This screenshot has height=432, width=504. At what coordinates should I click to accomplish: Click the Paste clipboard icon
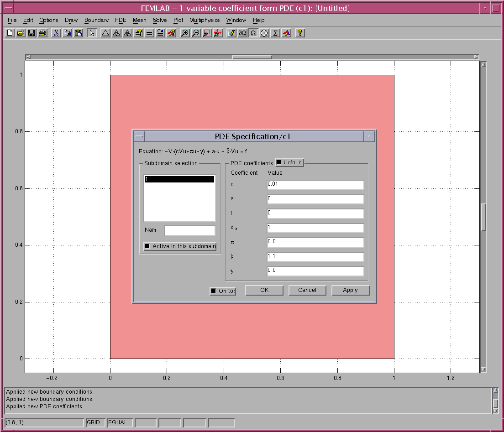click(78, 33)
